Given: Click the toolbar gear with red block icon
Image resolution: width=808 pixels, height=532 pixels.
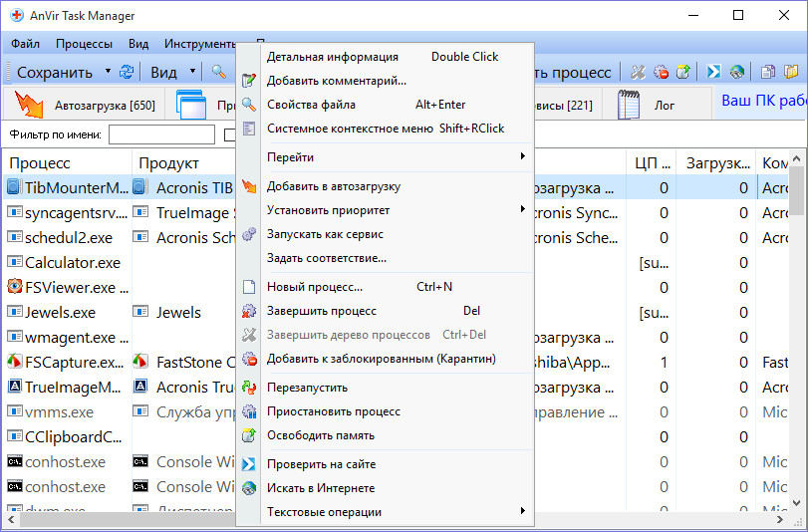Looking at the screenshot, I should 662,72.
